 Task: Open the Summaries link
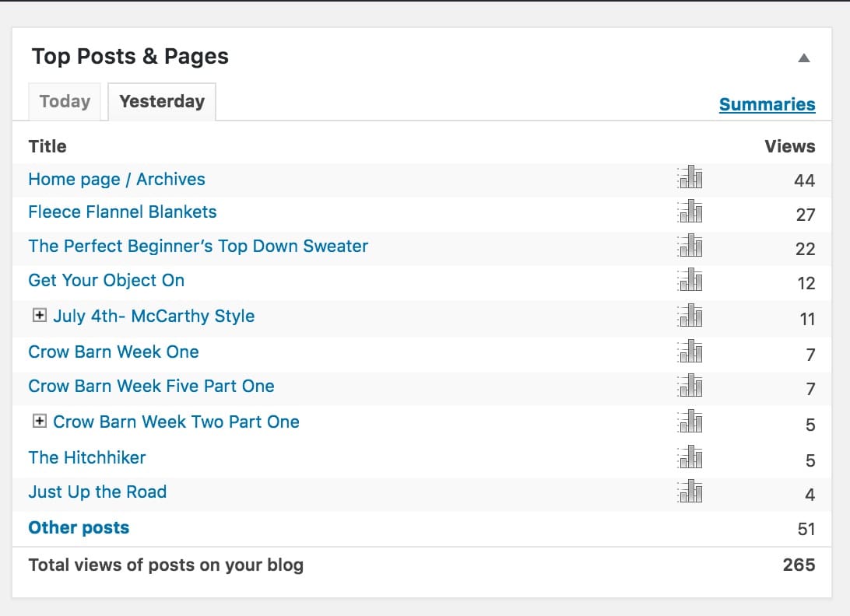767,105
